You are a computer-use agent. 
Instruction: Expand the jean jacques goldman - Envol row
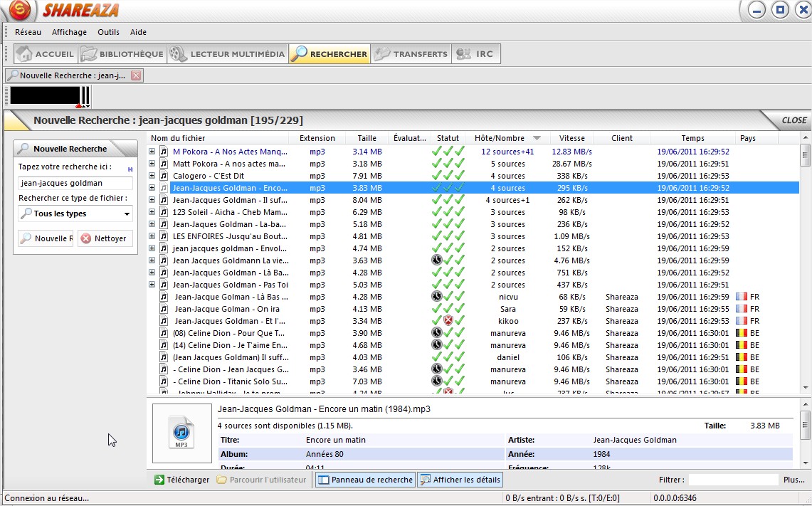point(152,248)
